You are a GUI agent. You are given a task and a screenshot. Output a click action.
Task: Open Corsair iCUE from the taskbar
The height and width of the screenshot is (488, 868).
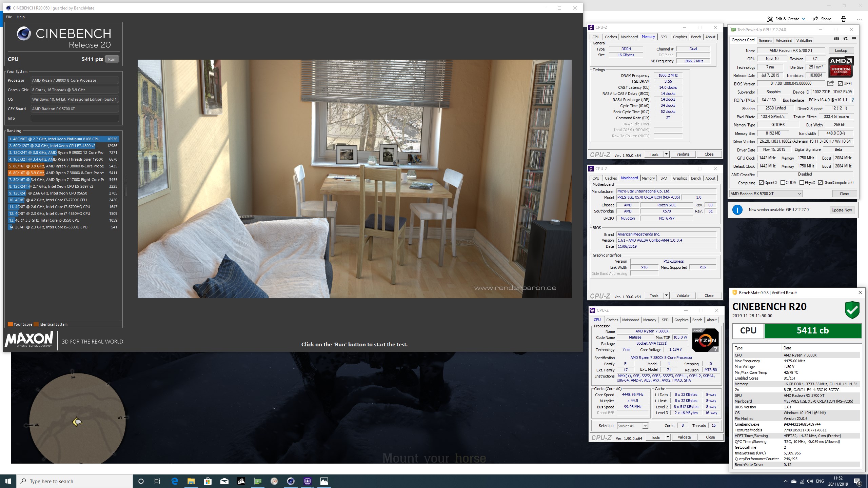(241, 481)
